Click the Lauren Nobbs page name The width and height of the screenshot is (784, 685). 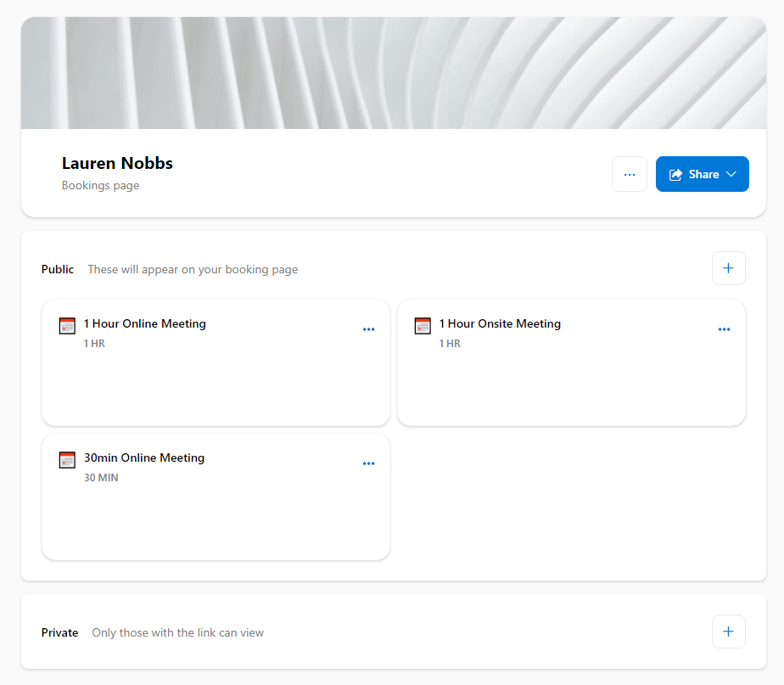[x=117, y=163]
